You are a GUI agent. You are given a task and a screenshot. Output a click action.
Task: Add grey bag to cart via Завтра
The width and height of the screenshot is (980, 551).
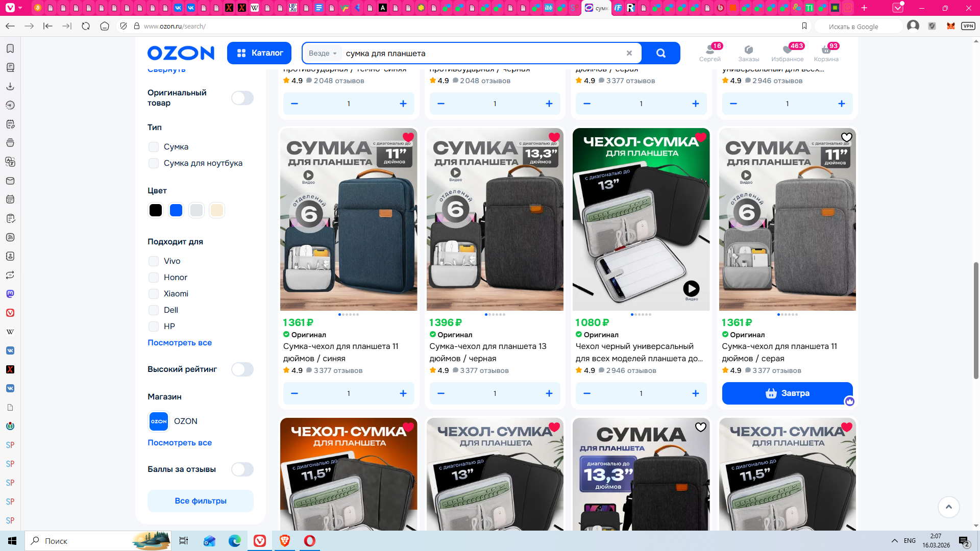coord(787,393)
